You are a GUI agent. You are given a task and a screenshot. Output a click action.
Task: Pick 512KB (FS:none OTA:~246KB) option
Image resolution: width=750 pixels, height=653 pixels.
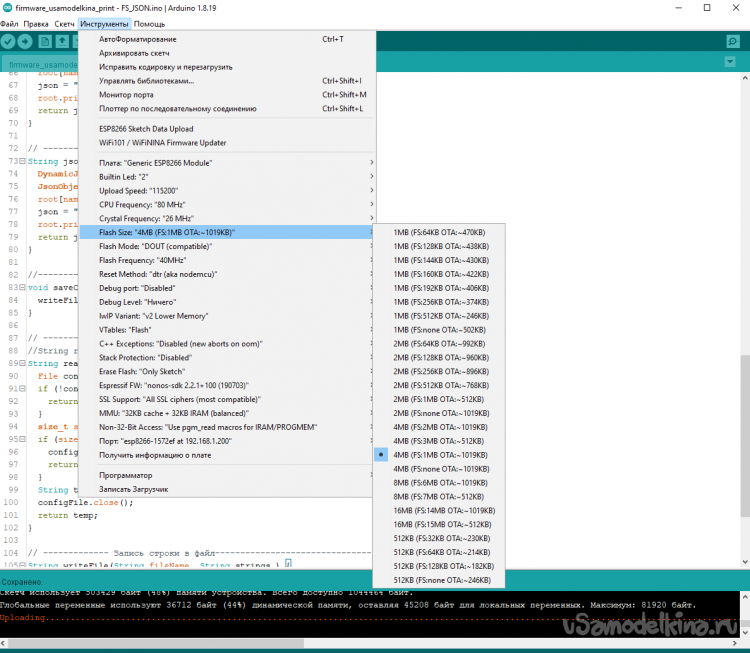(x=440, y=580)
